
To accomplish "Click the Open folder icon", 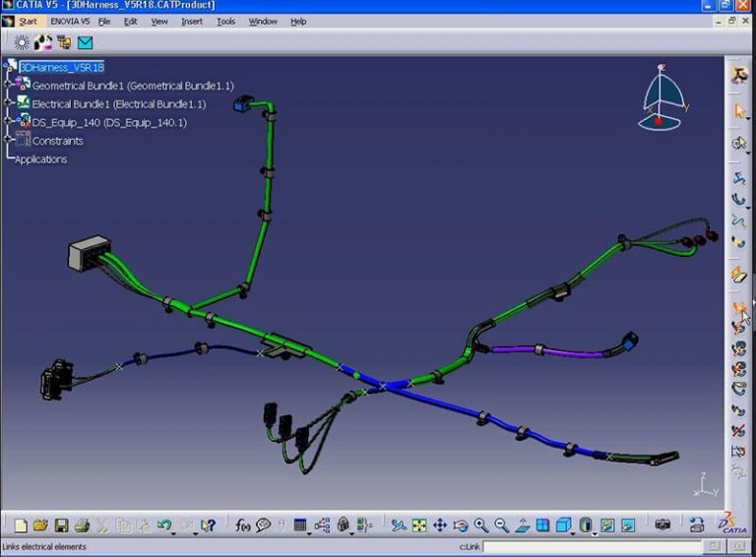I will coord(40,526).
